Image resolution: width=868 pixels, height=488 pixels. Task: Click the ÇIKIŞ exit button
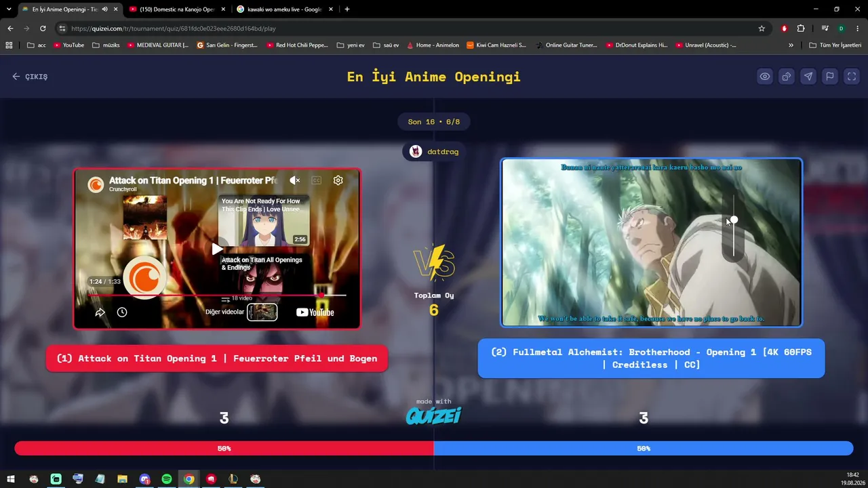pyautogui.click(x=30, y=77)
